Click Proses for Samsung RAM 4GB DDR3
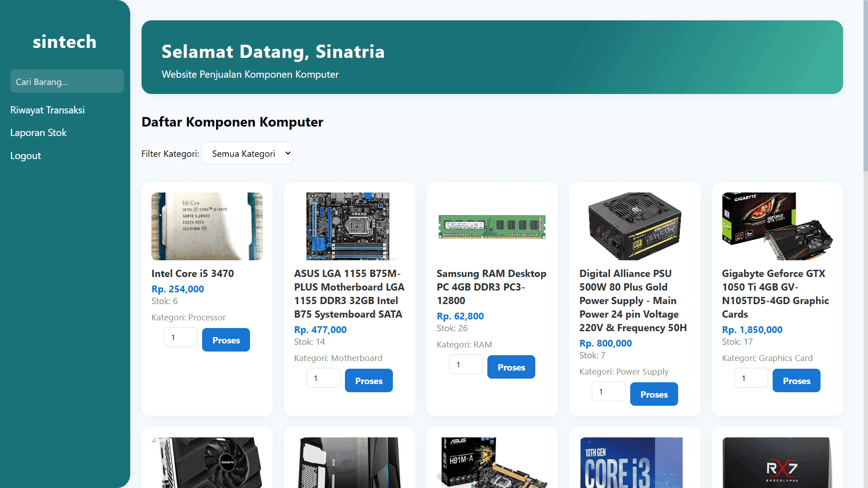868x488 pixels. [x=511, y=367]
